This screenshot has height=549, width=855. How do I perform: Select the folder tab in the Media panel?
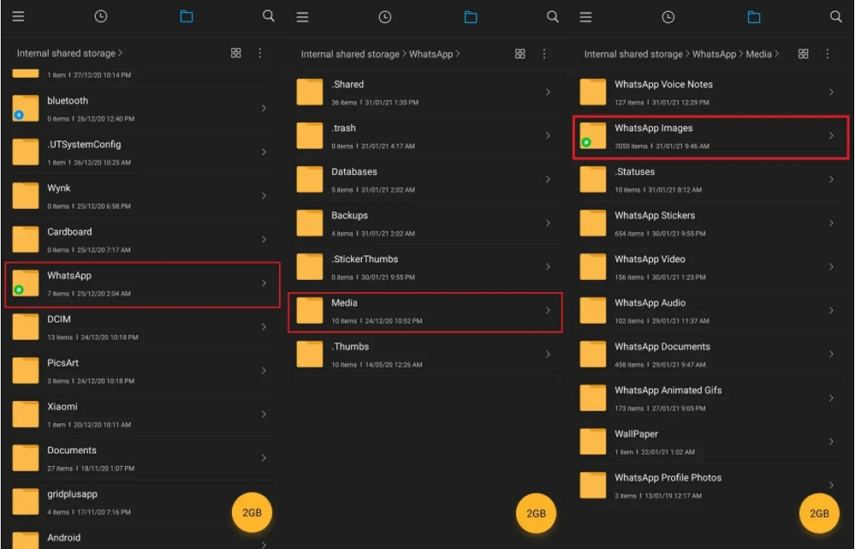[x=753, y=17]
